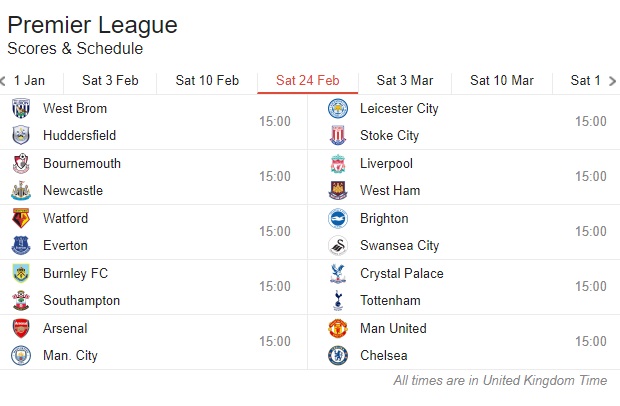Click the Arsenal club crest
This screenshot has width=620, height=406.
pyautogui.click(x=21, y=329)
